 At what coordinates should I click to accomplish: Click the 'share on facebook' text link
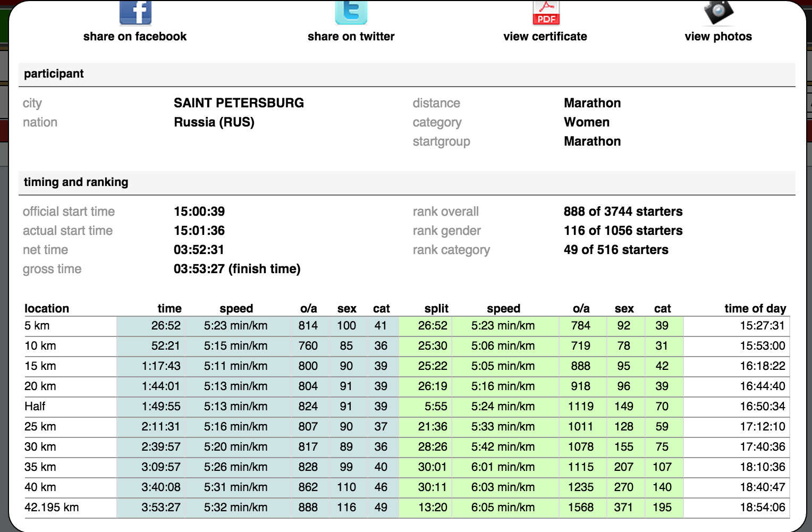(x=135, y=37)
